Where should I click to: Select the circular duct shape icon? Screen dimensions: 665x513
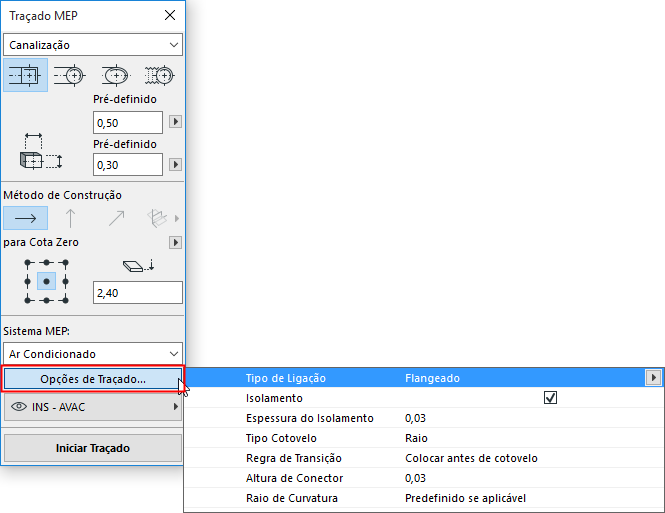[70, 75]
